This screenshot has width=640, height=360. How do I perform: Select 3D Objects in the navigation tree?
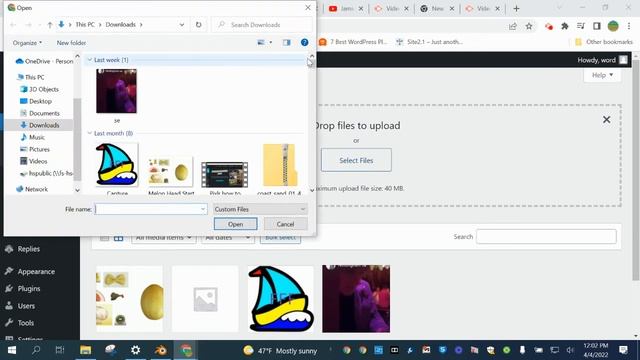44,89
